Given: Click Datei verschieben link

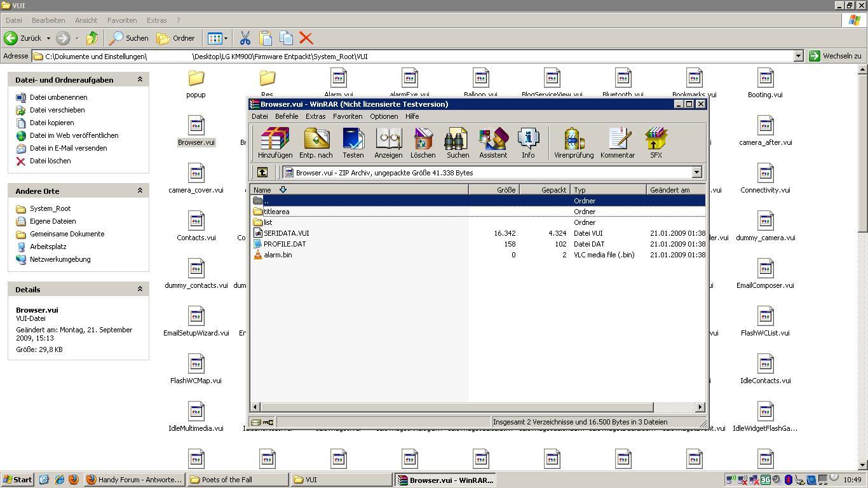Looking at the screenshot, I should (x=57, y=110).
